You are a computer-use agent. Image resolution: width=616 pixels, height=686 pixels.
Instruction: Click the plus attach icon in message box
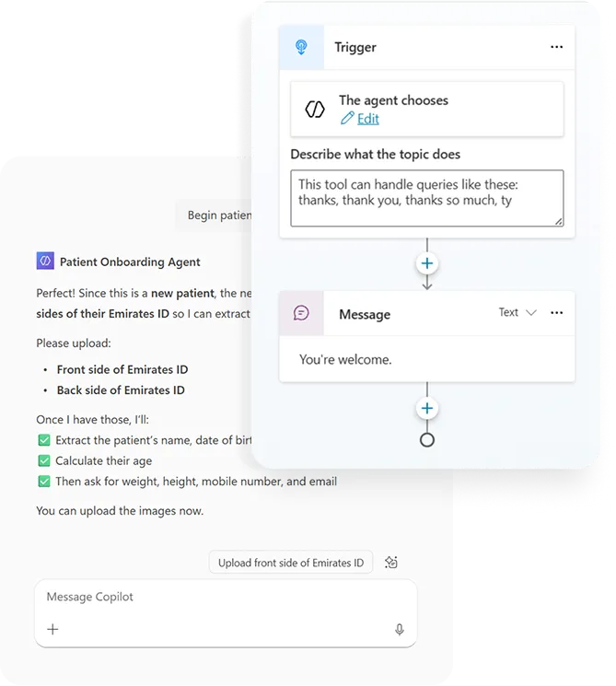click(52, 629)
